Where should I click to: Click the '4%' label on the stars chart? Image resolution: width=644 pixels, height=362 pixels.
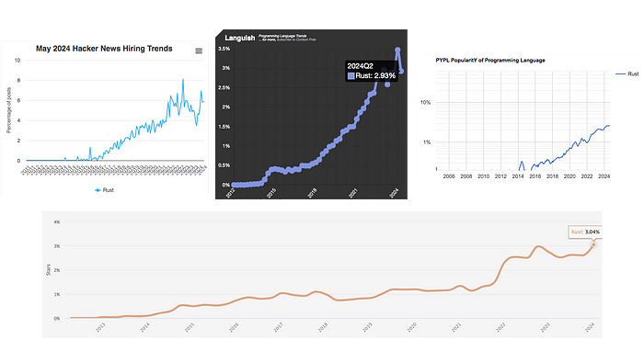click(57, 221)
